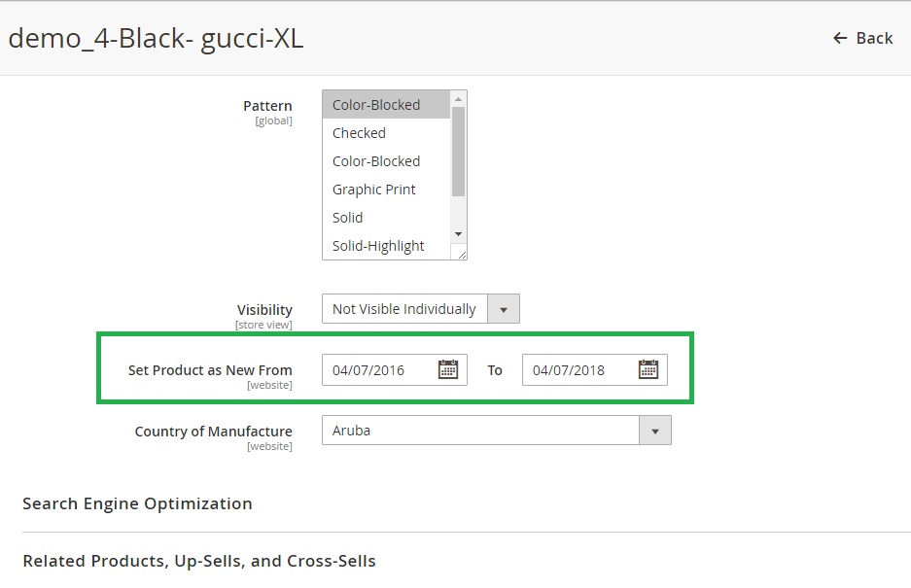The height and width of the screenshot is (588, 911).
Task: Click the Back arrow button
Action: [x=862, y=38]
